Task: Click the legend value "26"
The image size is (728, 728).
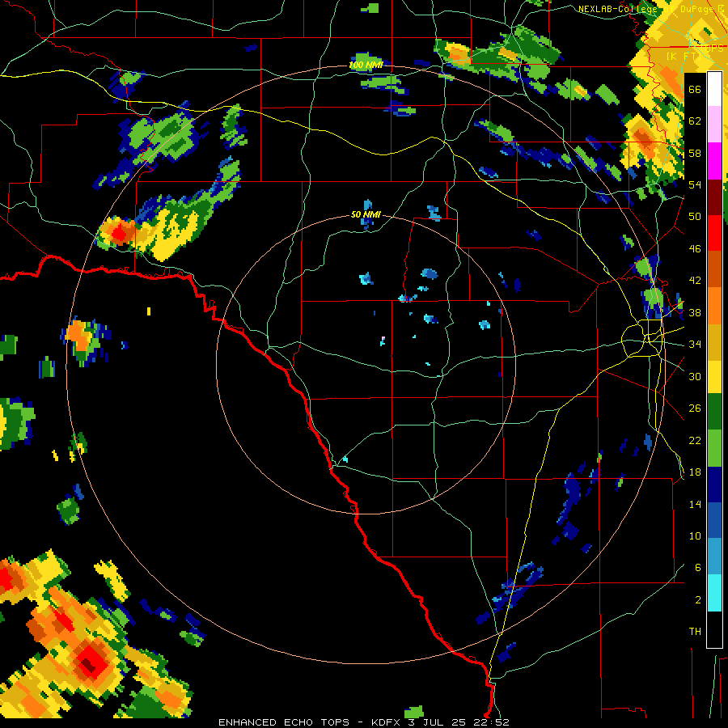Action: tap(695, 408)
